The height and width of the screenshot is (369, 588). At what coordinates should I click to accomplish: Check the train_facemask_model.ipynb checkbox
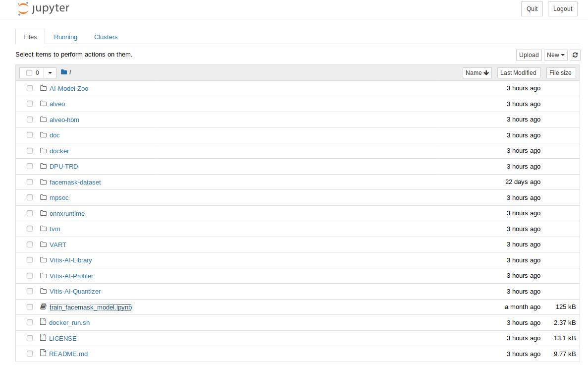(30, 307)
